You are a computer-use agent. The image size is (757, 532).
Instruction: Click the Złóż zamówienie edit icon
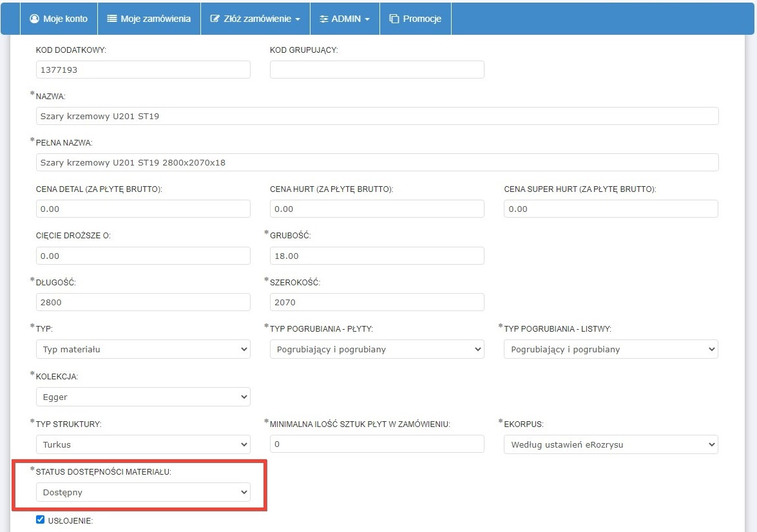coord(215,19)
